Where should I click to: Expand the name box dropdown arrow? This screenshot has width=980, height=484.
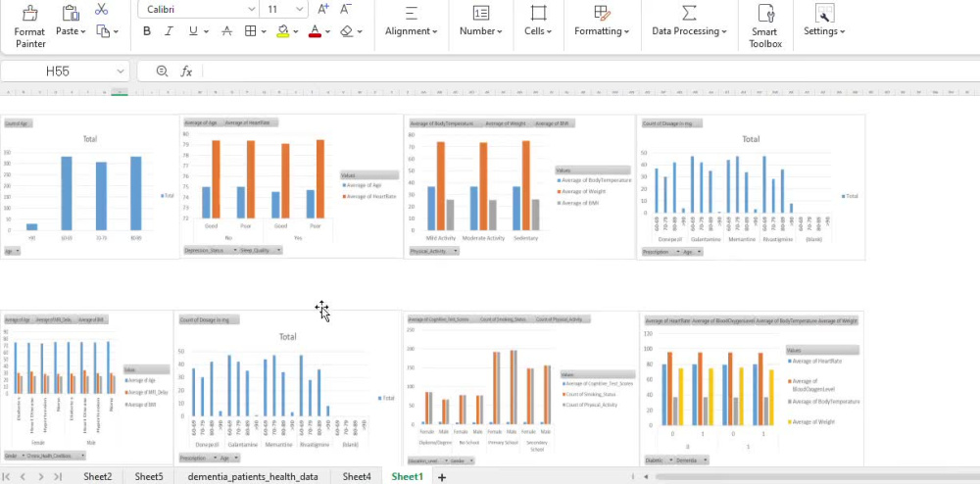pos(121,72)
